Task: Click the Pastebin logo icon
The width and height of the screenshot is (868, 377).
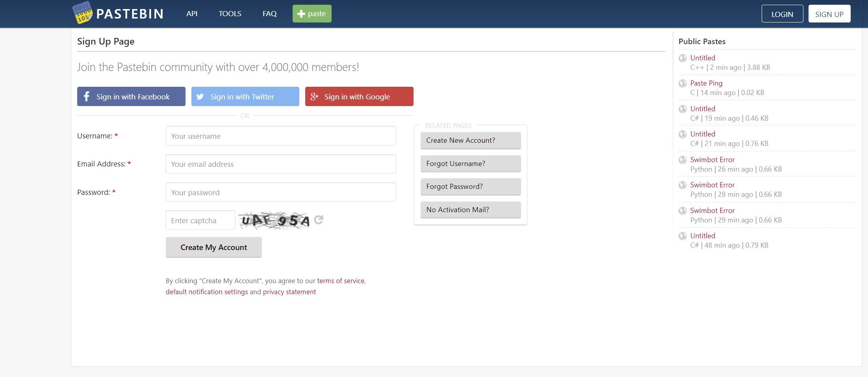Action: [82, 13]
